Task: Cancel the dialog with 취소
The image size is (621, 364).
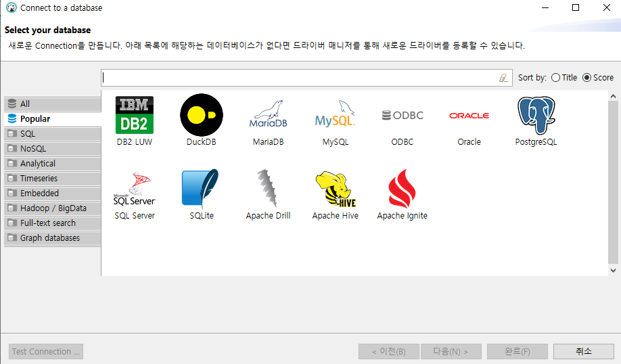Action: [x=584, y=351]
